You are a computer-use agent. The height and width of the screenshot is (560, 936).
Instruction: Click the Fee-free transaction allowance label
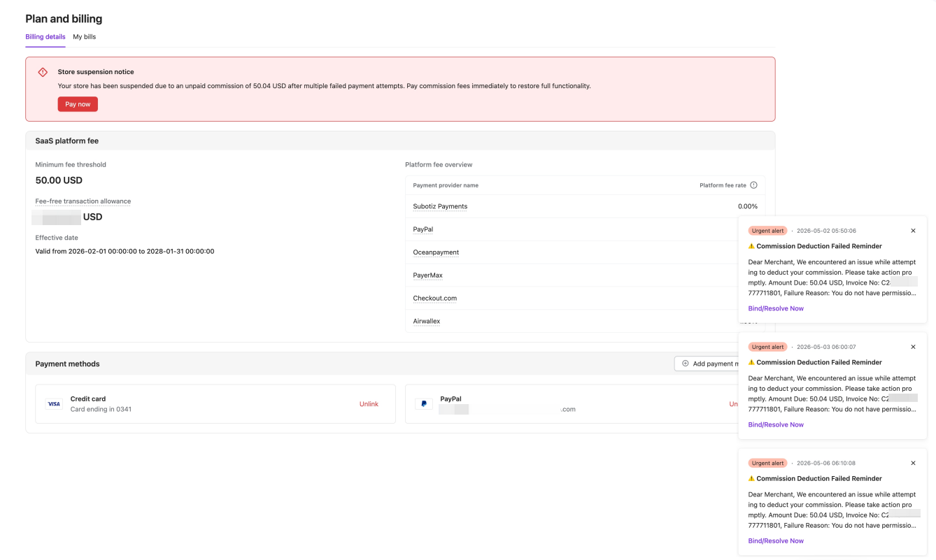point(83,201)
